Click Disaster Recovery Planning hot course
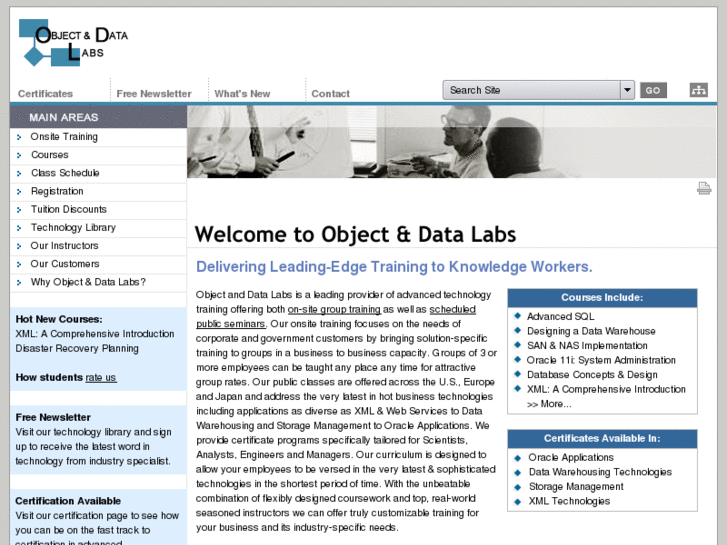Viewport: 727px width, 545px height. click(x=77, y=348)
